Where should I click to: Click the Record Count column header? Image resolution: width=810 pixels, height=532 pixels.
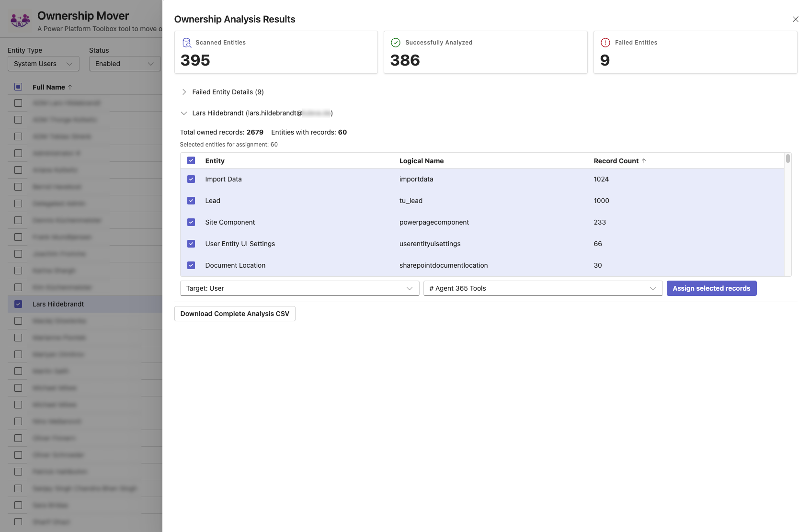click(x=616, y=161)
